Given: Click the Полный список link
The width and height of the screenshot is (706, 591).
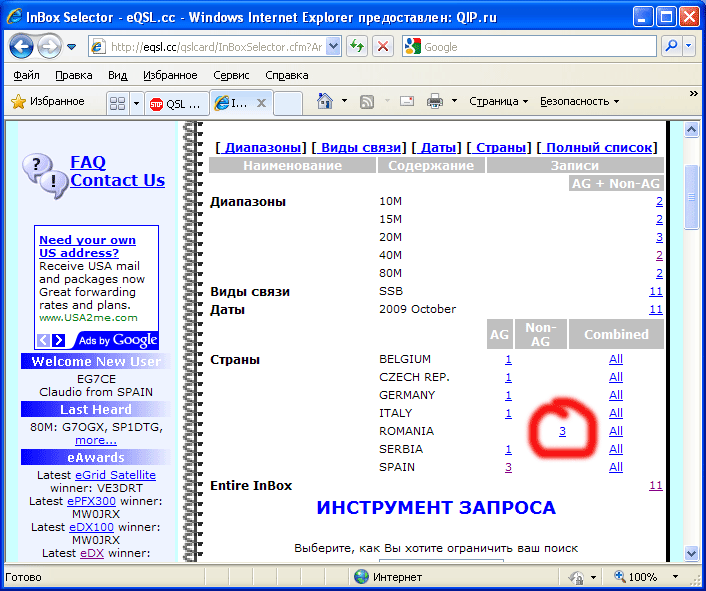Looking at the screenshot, I should (600, 147).
